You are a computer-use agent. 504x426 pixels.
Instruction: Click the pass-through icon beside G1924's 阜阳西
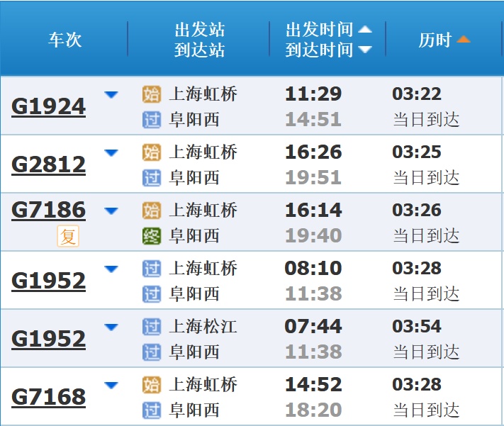click(x=152, y=119)
